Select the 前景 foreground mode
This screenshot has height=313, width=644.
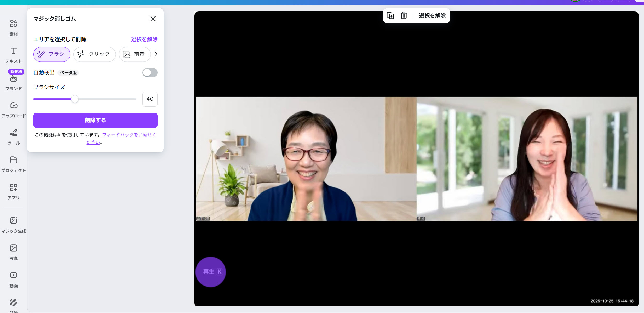tap(135, 54)
